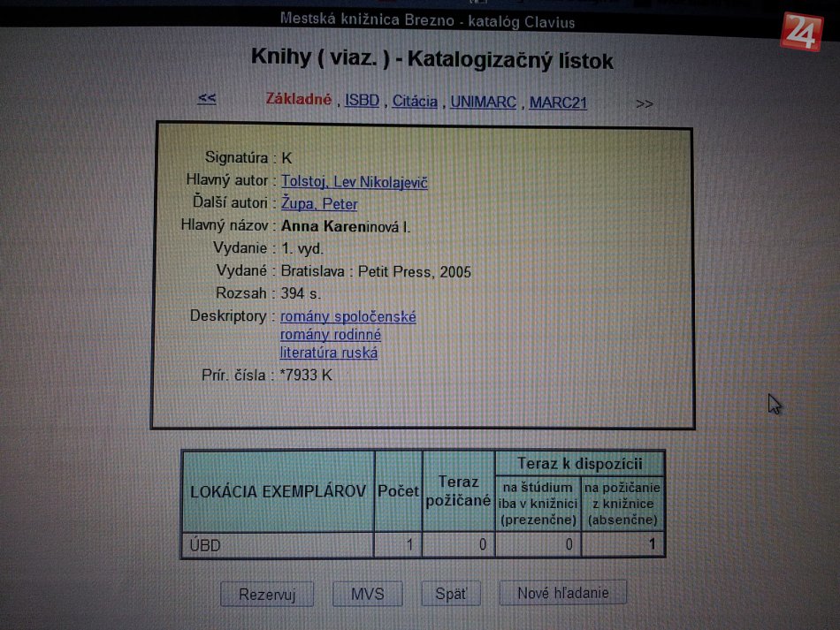Open author link Tolstoj, Lev Nikolajevič
840x630 pixels.
tap(355, 182)
